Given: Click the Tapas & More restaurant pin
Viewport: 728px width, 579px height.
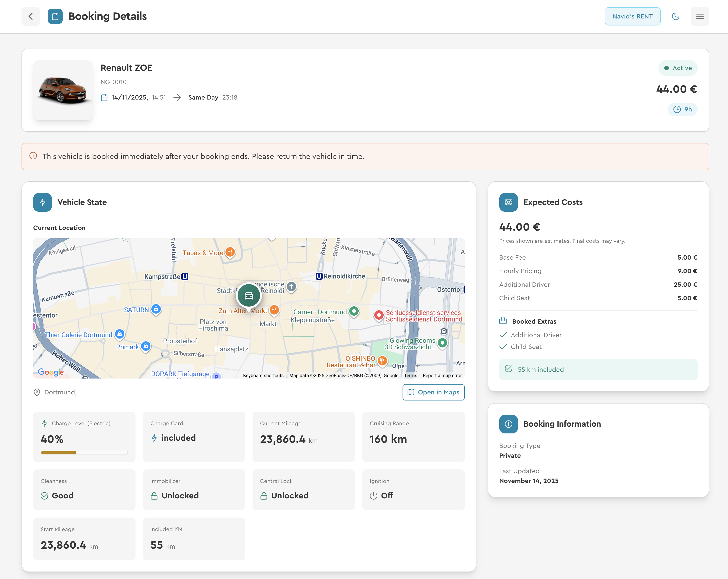Looking at the screenshot, I should point(230,252).
